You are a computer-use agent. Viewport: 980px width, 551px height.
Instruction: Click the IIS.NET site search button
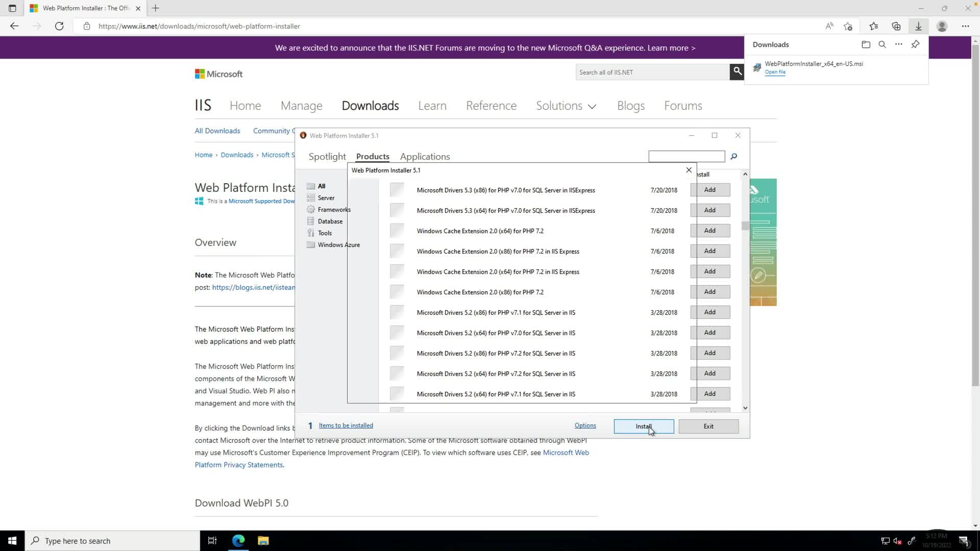click(x=737, y=72)
